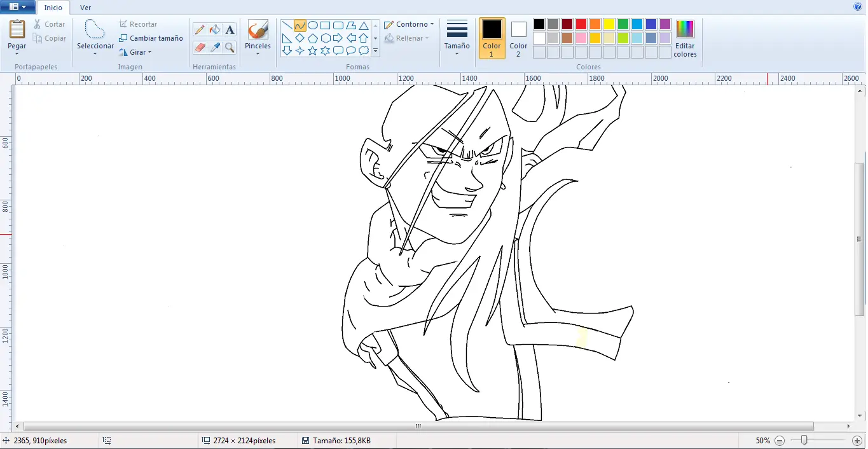Choose the straight Line shape
This screenshot has width=868, height=449.
pyautogui.click(x=287, y=25)
